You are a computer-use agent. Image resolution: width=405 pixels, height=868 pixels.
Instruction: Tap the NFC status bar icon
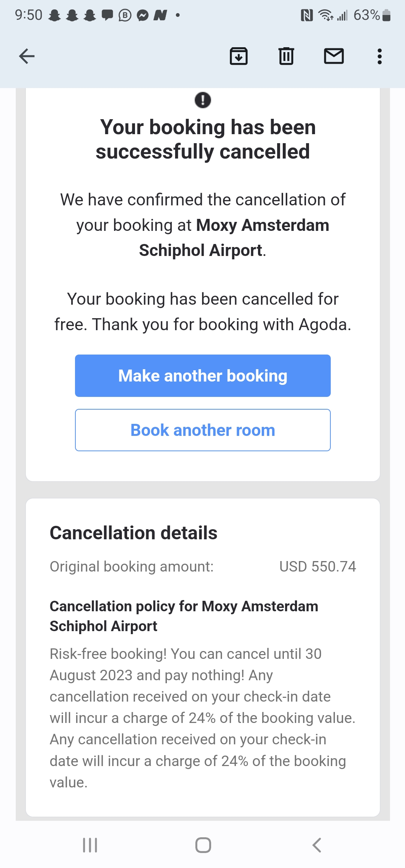[x=307, y=15]
